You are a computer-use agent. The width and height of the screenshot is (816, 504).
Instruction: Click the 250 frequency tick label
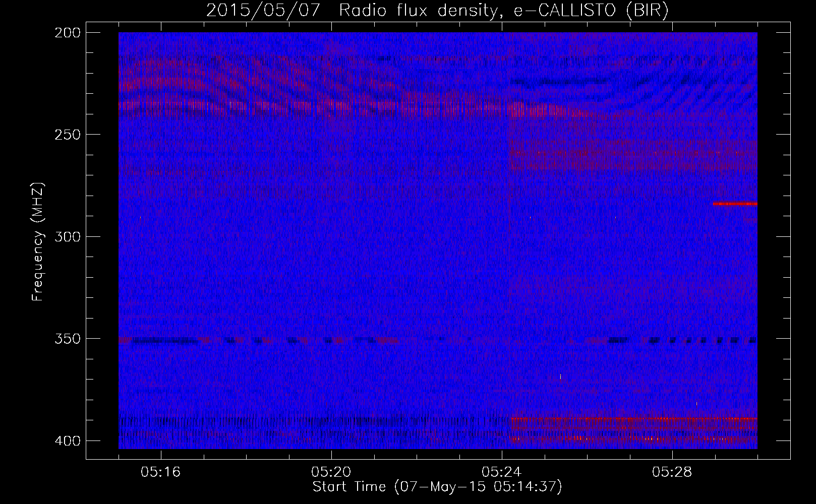coord(67,135)
